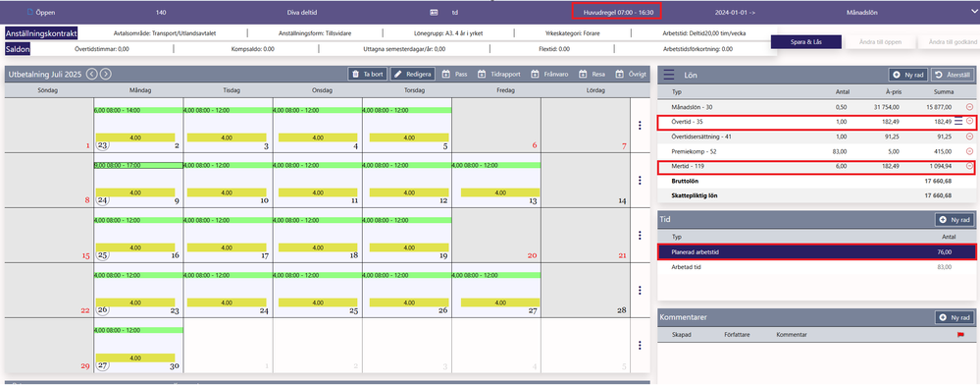Screen dimensions: 980x385
Task: Click Ändra till godkänd button
Action: click(949, 42)
